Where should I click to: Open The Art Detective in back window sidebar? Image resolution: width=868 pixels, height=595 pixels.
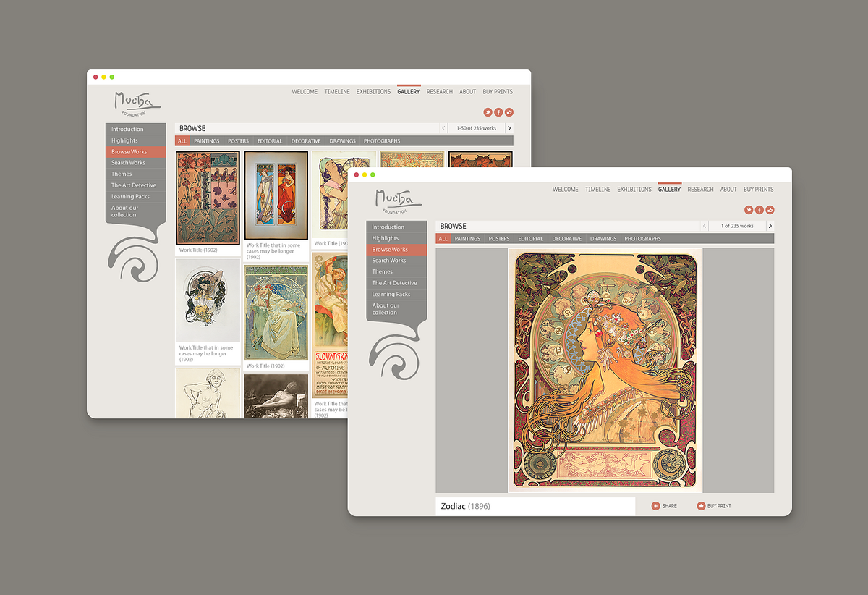pyautogui.click(x=135, y=185)
